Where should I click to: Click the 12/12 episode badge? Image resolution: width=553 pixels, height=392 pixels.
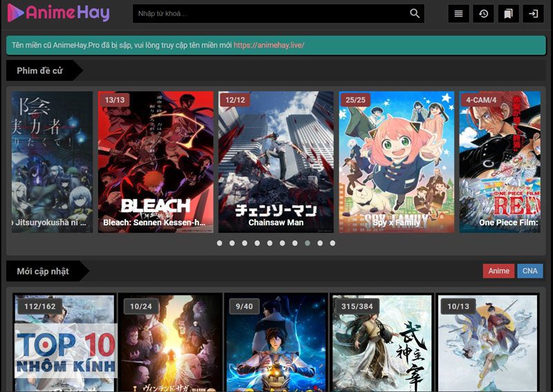235,100
